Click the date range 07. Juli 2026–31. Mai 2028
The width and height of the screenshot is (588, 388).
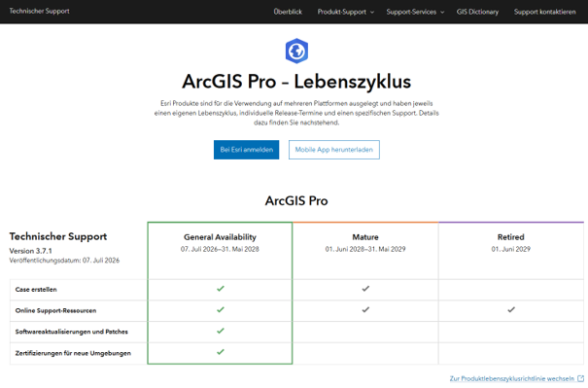(x=220, y=249)
